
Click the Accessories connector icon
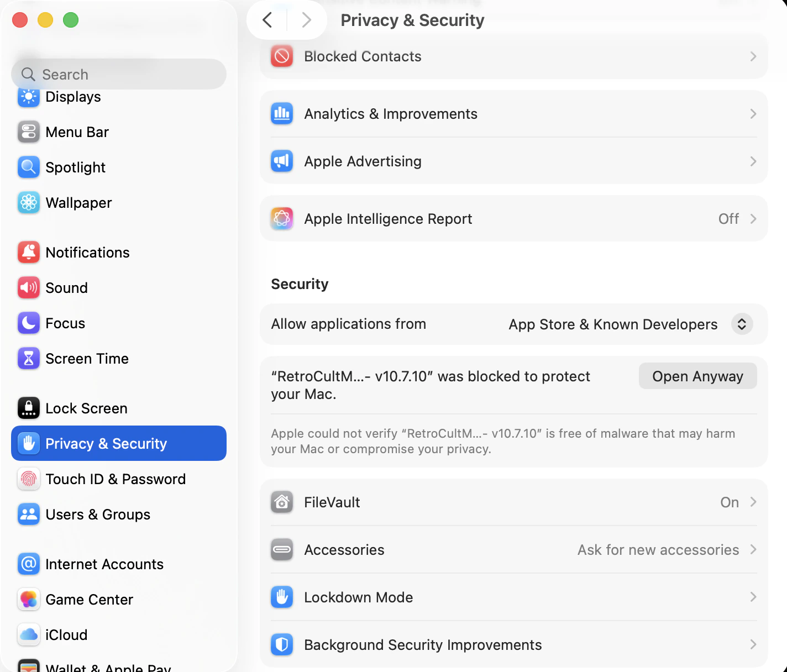click(282, 550)
